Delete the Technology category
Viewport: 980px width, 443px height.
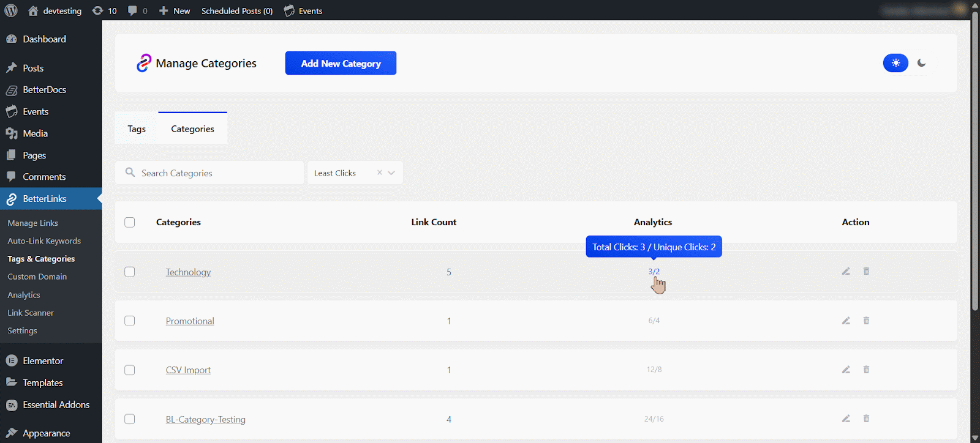coord(866,271)
